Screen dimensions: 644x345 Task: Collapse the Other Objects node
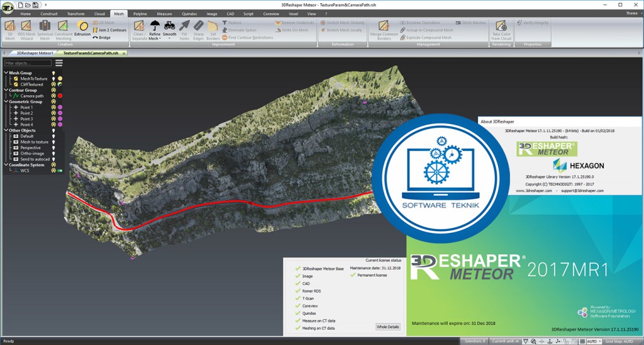pos(6,130)
